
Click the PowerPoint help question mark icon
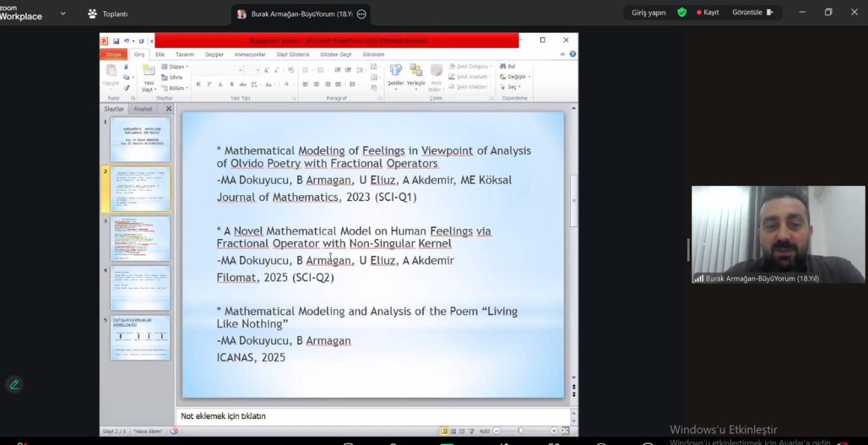coord(573,54)
